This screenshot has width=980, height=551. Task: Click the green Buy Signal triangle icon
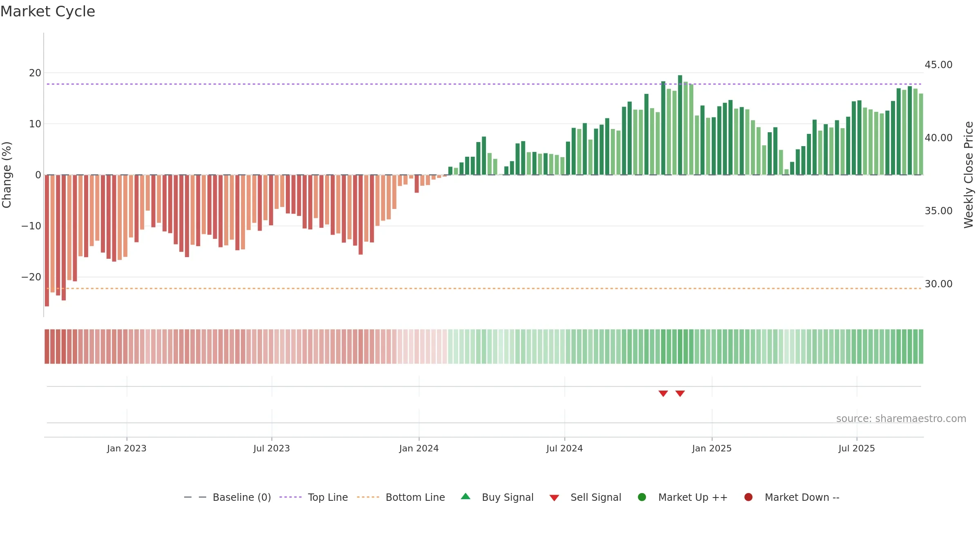465,497
